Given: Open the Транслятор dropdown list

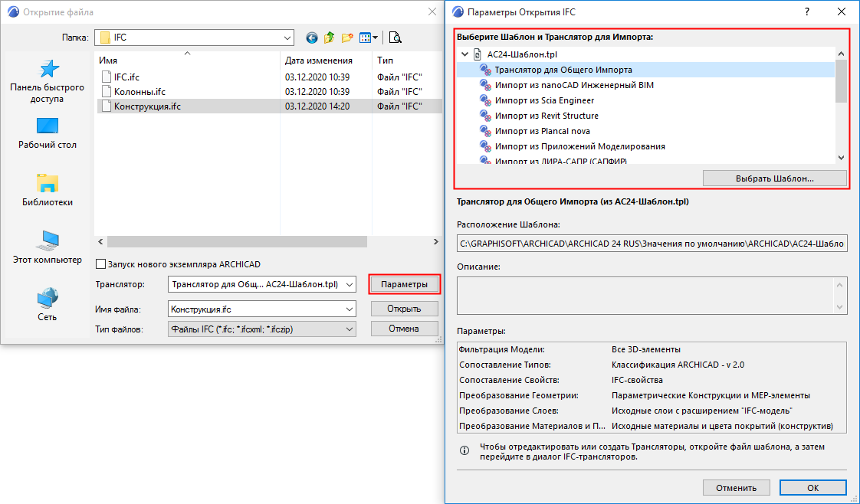Looking at the screenshot, I should click(350, 284).
